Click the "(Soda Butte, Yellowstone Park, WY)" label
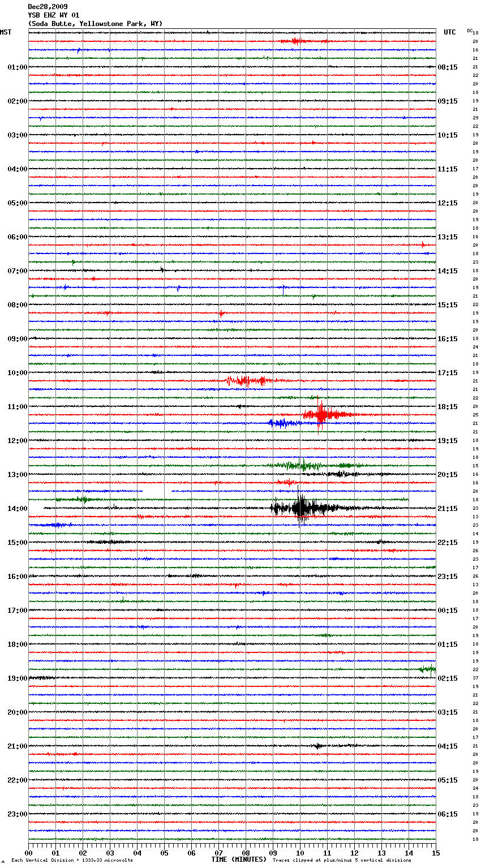 [95, 24]
